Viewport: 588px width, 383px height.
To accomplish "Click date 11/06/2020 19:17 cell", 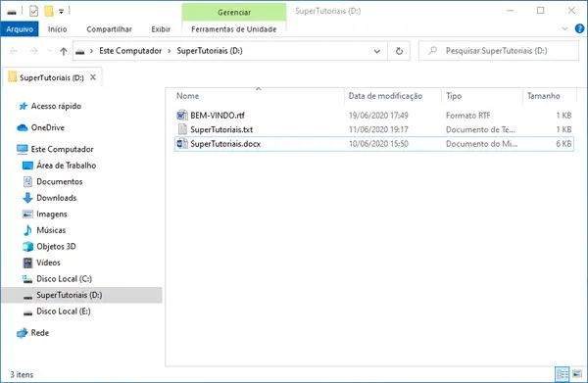I will (x=378, y=129).
